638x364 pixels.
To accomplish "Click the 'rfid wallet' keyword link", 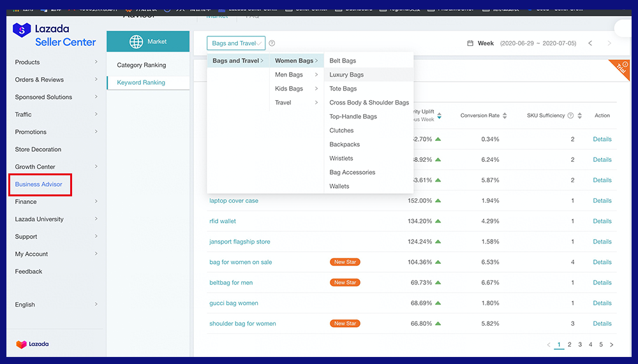I will [223, 221].
